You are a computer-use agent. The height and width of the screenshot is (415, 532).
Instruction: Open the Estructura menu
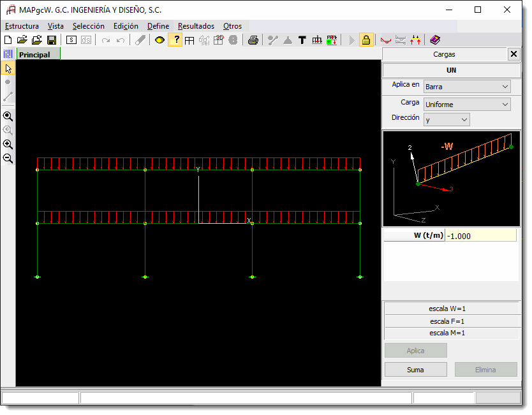point(22,26)
